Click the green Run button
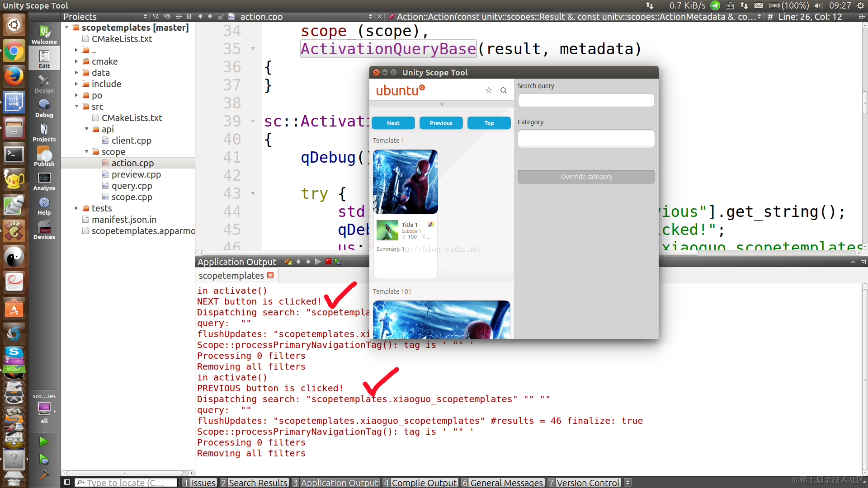 coord(44,441)
